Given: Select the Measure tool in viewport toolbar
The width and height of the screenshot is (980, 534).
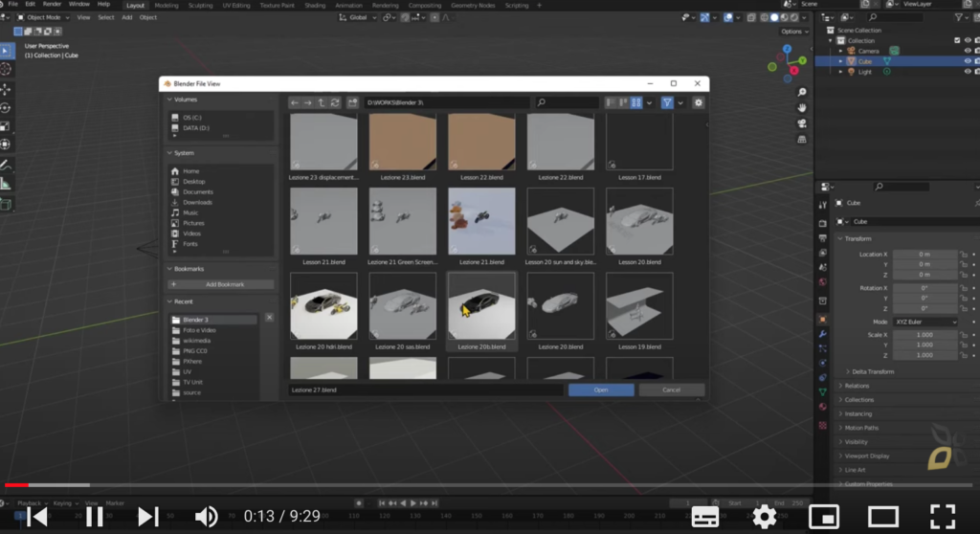Looking at the screenshot, I should point(7,184).
